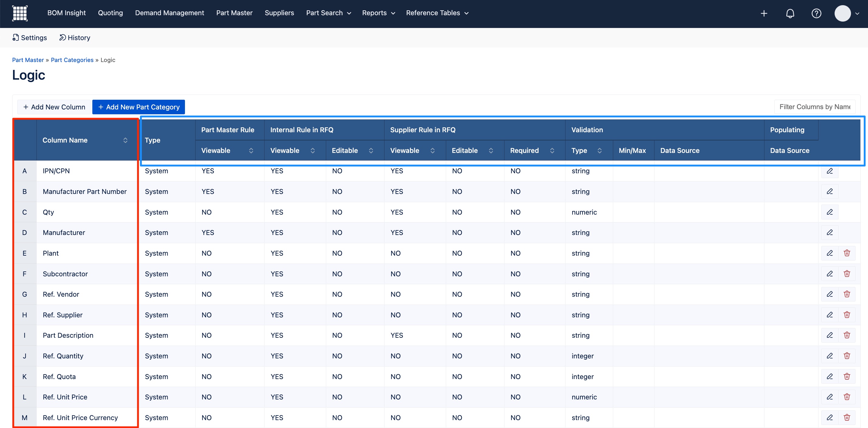Viewport: 868px width, 428px height.
Task: Click the row letter A cell
Action: point(25,171)
